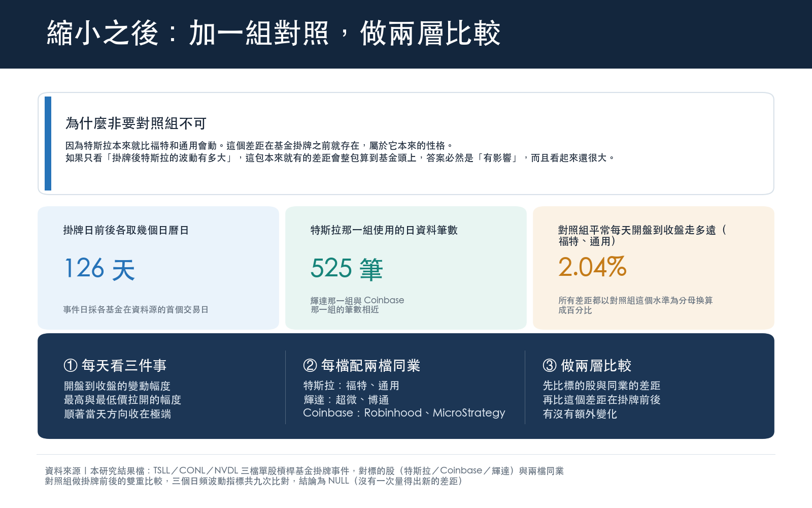The width and height of the screenshot is (812, 508).
Task: Click the note 所有差距都以對照組這個水準為分母換算
Action: click(x=635, y=305)
